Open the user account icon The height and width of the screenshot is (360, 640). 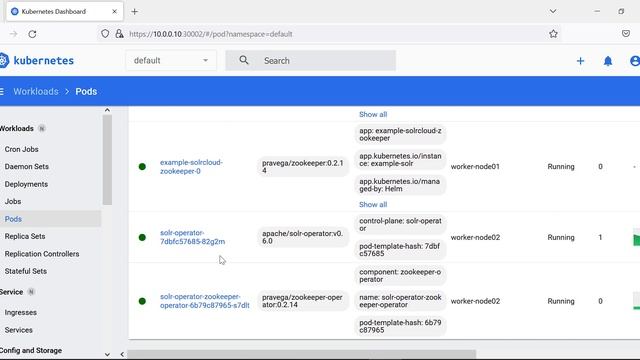pos(635,61)
